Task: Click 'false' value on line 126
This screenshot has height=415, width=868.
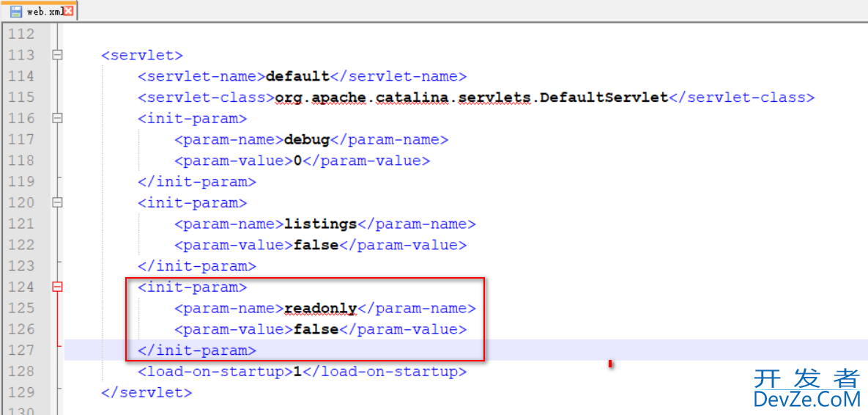Action: click(x=316, y=329)
